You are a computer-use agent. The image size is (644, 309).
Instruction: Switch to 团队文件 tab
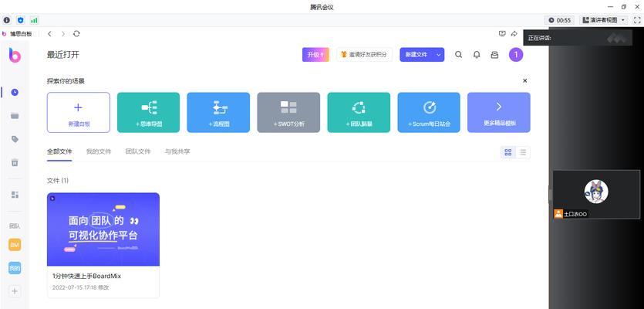click(x=138, y=151)
